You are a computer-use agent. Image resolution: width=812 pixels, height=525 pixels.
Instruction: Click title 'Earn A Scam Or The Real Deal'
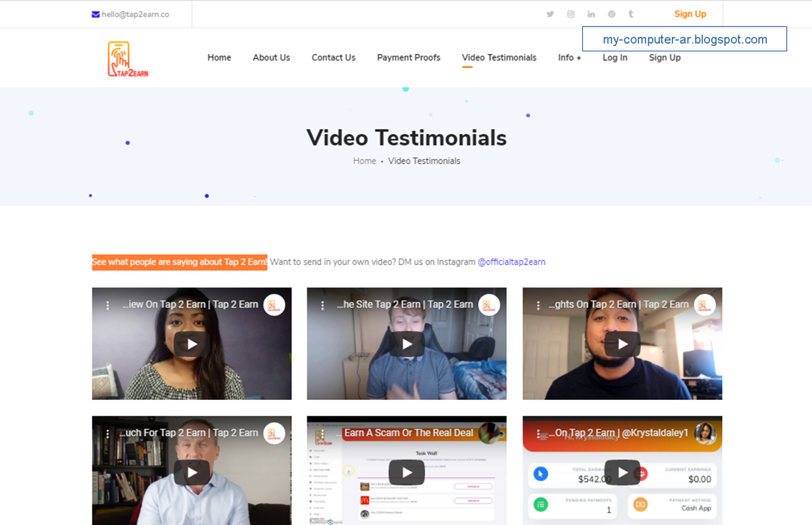[x=409, y=433]
